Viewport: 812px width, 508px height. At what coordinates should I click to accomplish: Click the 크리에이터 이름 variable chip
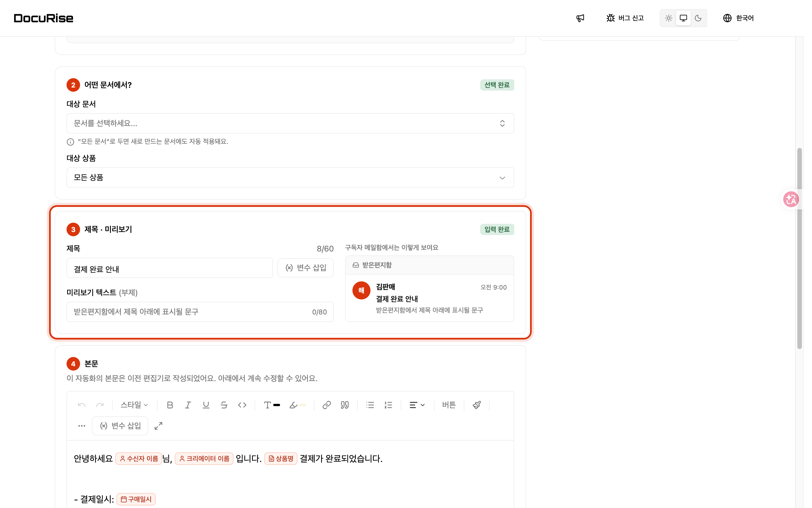pyautogui.click(x=204, y=459)
